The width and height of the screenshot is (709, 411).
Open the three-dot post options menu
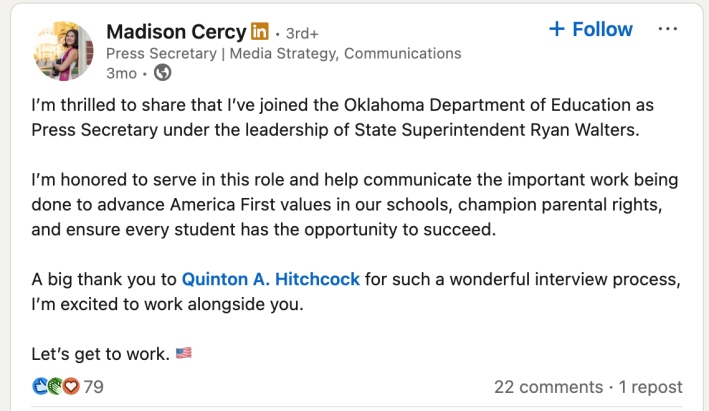pyautogui.click(x=667, y=29)
